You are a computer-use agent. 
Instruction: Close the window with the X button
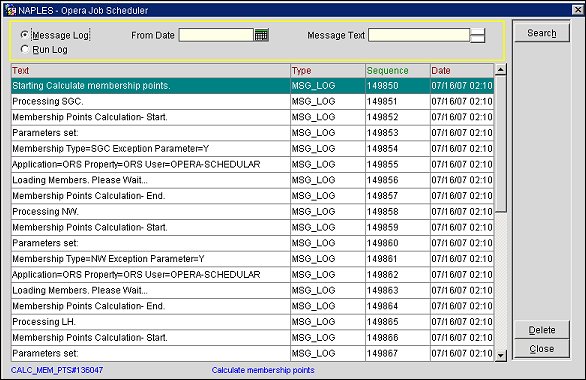[578, 10]
